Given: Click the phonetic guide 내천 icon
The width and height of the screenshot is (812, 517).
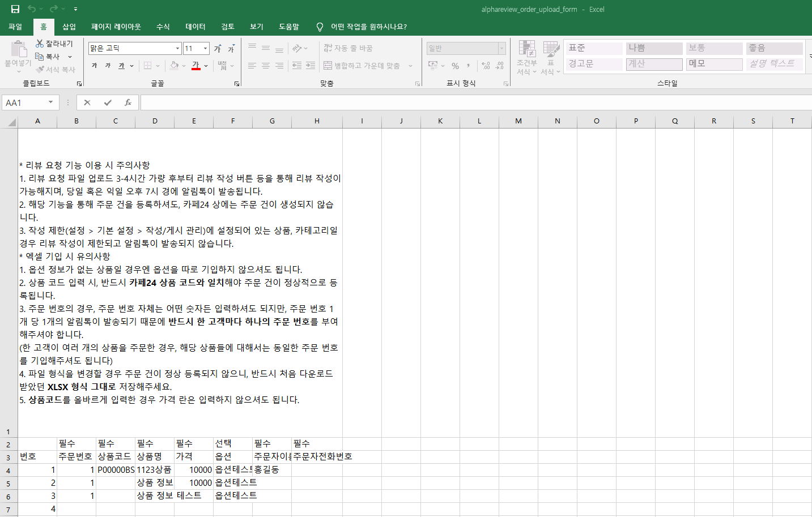Looking at the screenshot, I should (x=223, y=66).
